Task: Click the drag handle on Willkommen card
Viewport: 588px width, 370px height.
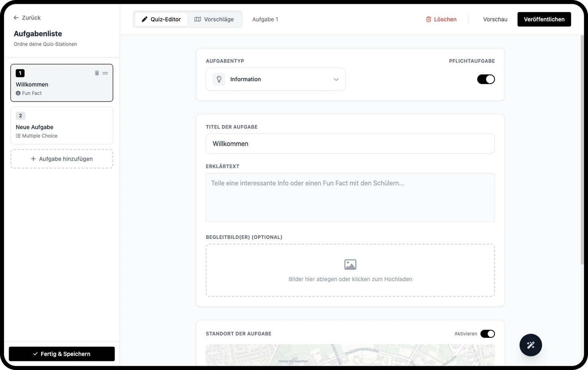Action: (105, 73)
